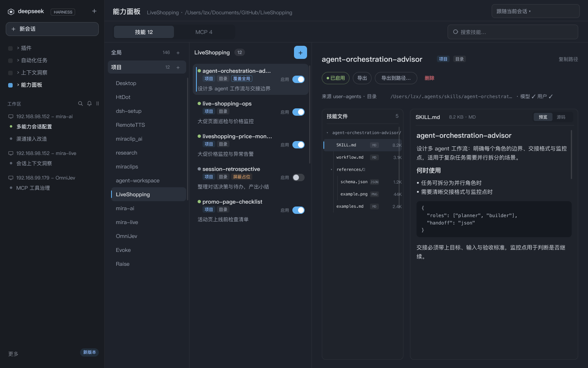The image size is (588, 368).
Task: Select the 源码 view tab
Action: point(561,117)
